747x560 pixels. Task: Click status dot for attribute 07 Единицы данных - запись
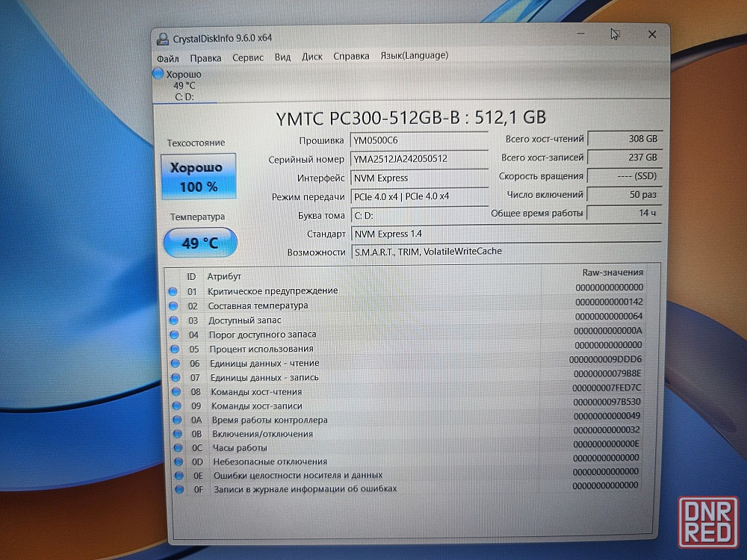[176, 378]
